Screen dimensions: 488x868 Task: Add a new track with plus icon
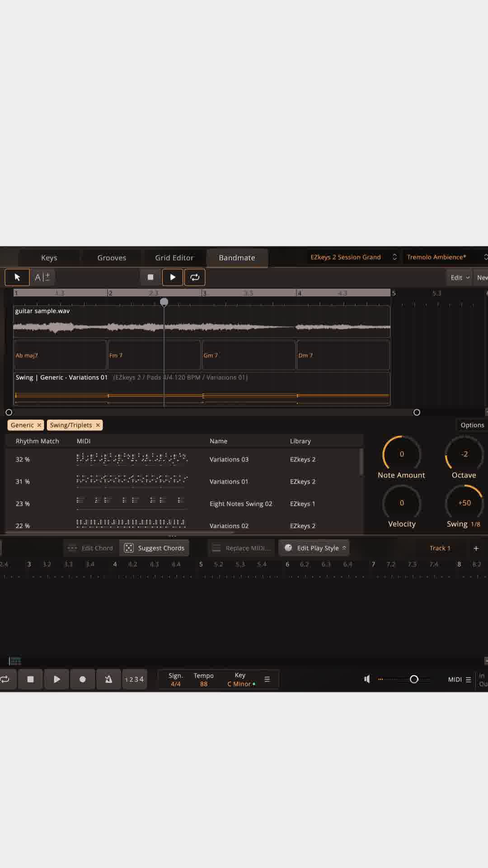(x=476, y=548)
